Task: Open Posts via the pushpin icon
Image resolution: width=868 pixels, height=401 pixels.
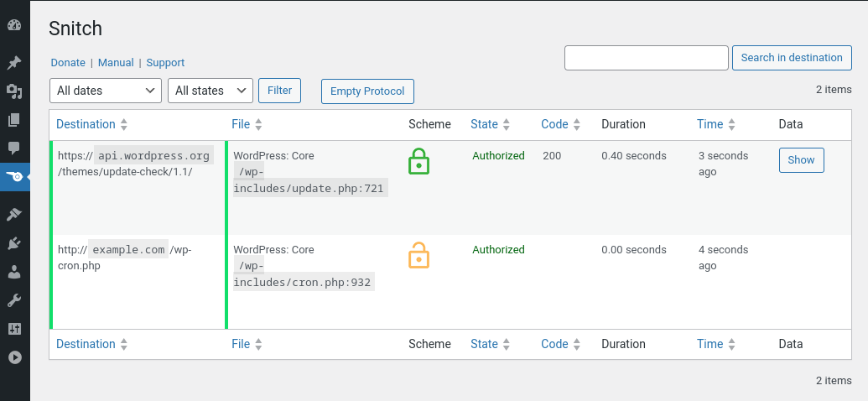Action: pos(14,63)
